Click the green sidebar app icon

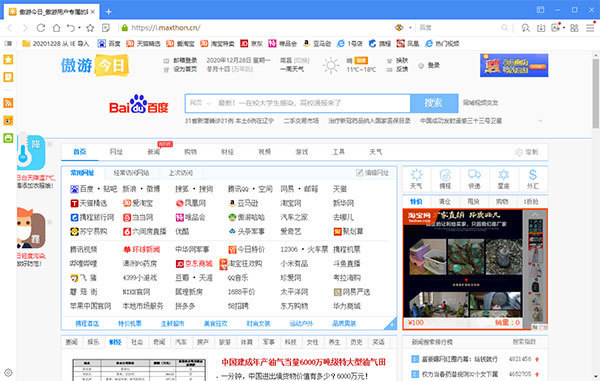click(x=8, y=138)
